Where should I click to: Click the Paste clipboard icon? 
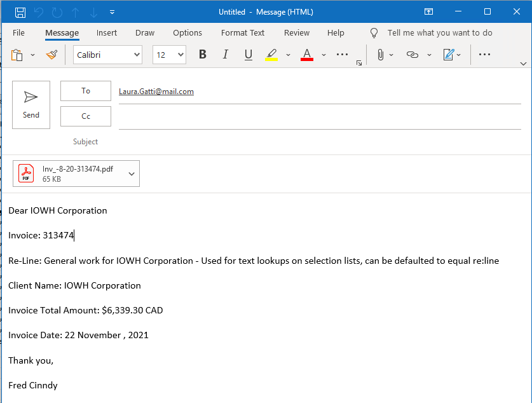(17, 55)
